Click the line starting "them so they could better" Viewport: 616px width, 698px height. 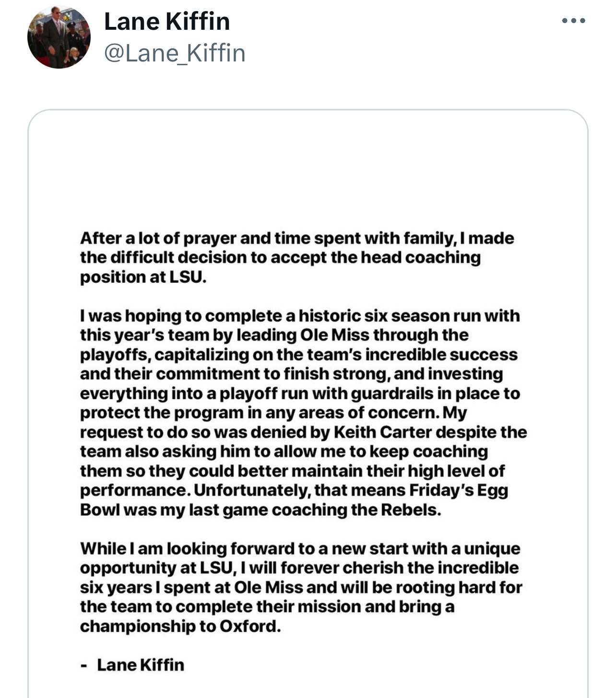click(x=292, y=471)
